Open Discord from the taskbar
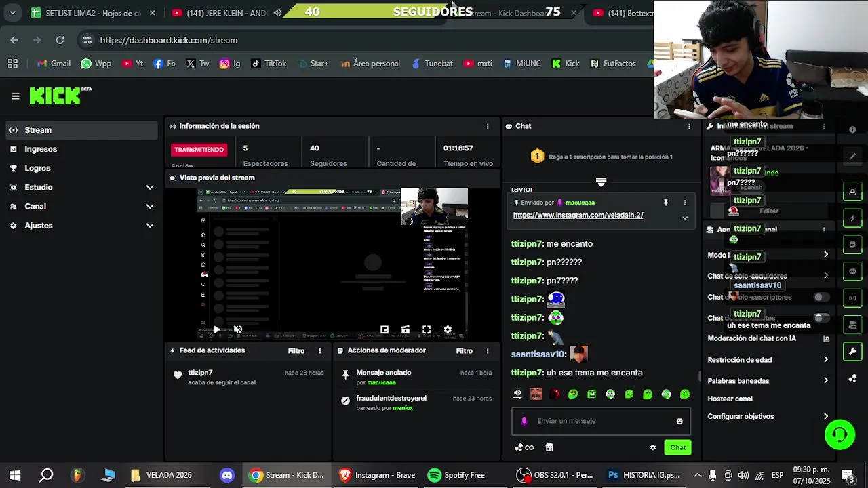 pos(226,475)
